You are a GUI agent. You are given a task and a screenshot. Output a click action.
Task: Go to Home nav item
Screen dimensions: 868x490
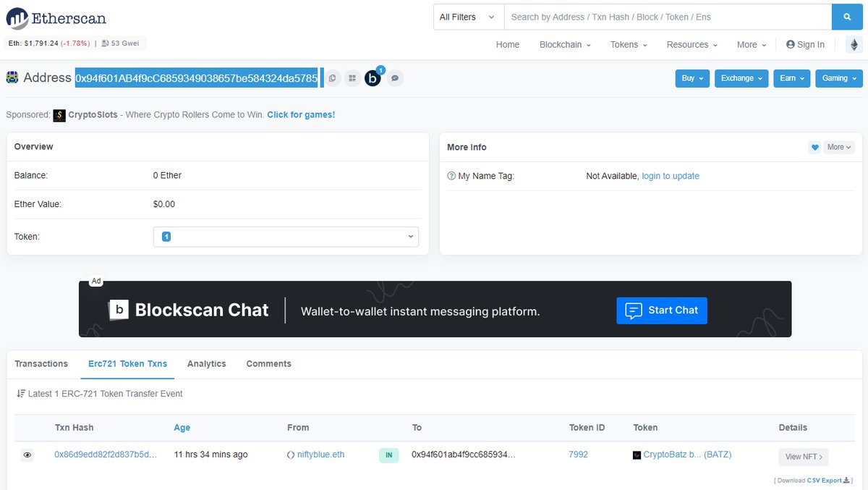[508, 45]
